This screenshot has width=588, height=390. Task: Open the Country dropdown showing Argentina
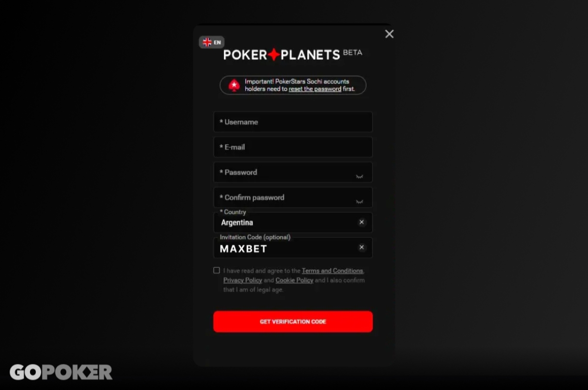pos(293,223)
